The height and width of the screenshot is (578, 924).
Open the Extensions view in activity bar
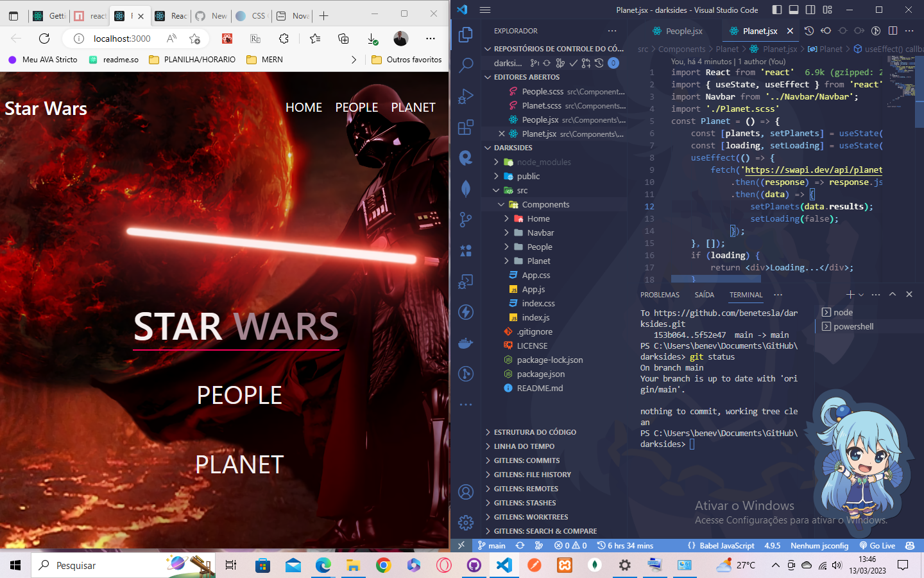466,127
